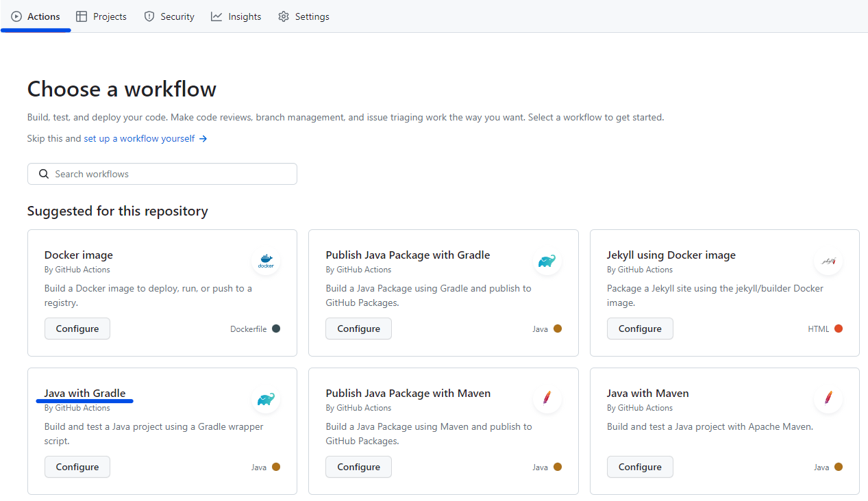Switch to the Projects tab
Screen dimensions: 868x501
101,16
